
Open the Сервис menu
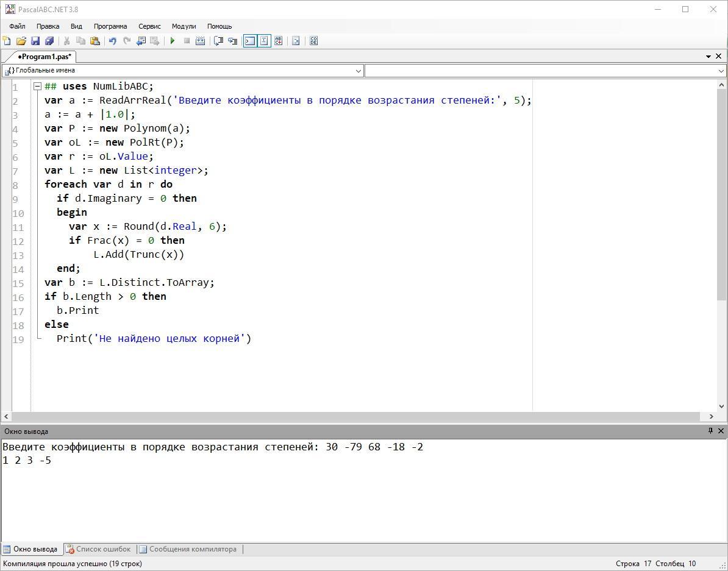pyautogui.click(x=149, y=26)
